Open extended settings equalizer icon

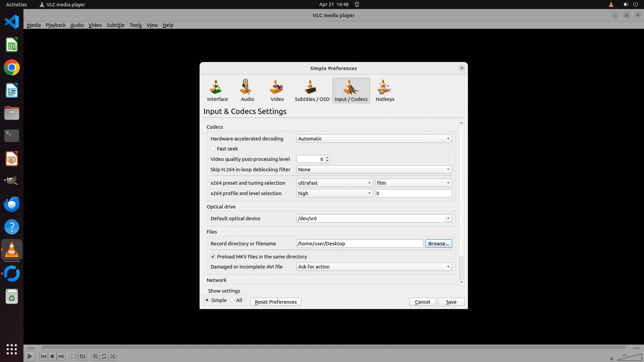pos(83,356)
